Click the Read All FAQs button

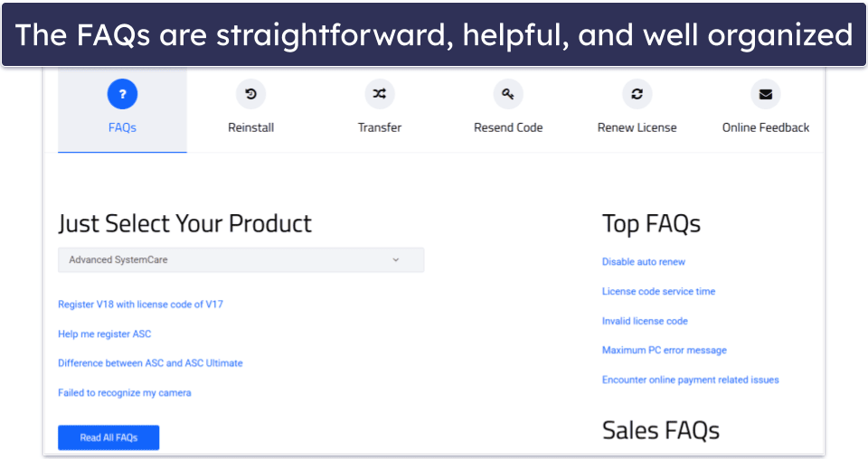108,437
